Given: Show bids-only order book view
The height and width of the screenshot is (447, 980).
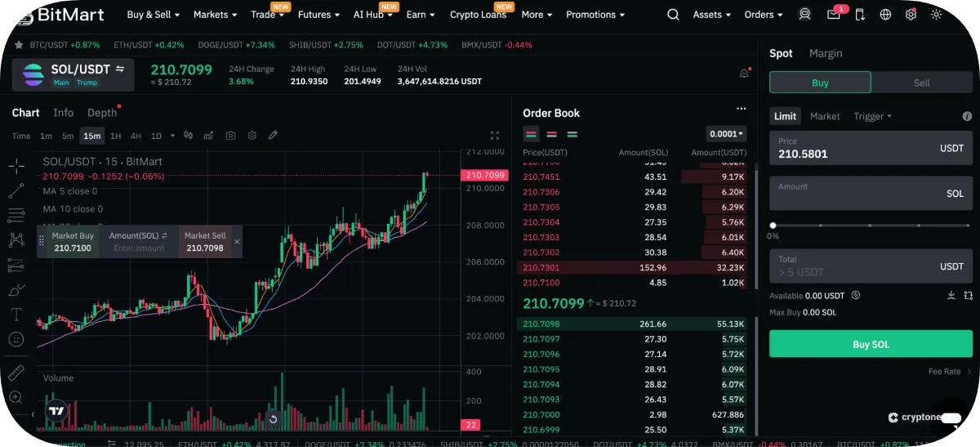Looking at the screenshot, I should (x=572, y=134).
